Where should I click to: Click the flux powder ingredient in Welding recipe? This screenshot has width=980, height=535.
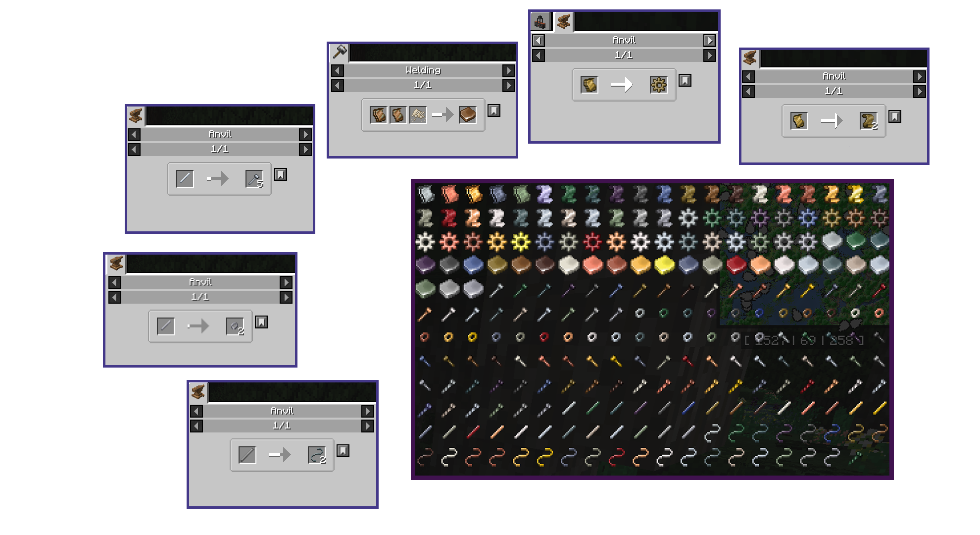click(418, 115)
